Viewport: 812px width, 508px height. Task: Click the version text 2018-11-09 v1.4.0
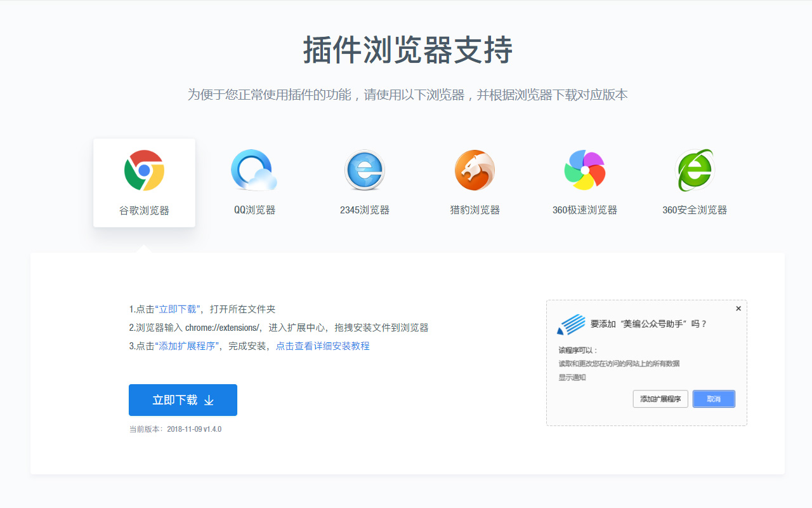(194, 429)
